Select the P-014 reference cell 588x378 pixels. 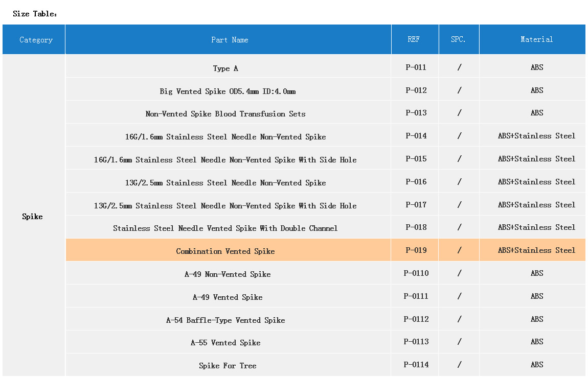tap(416, 136)
